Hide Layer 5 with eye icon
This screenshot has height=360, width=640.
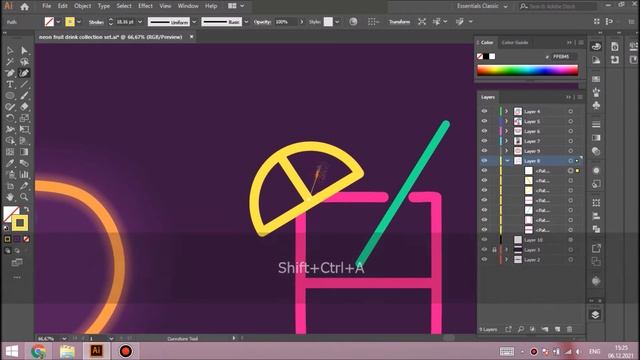[x=484, y=121]
